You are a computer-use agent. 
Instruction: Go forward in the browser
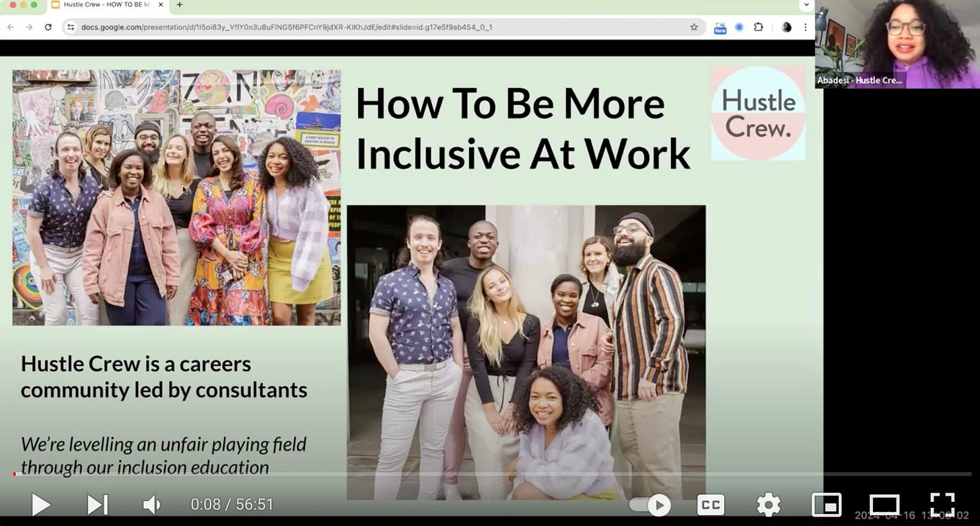coord(29,27)
